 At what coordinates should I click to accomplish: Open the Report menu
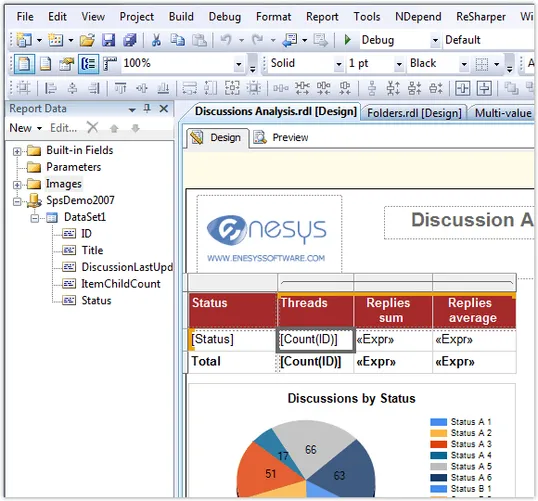pos(322,16)
